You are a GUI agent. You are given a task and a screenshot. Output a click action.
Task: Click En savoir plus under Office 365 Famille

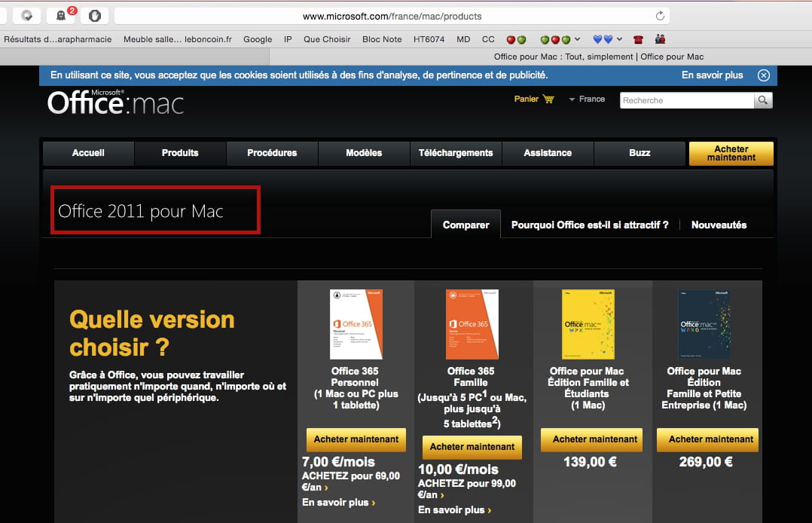point(454,510)
